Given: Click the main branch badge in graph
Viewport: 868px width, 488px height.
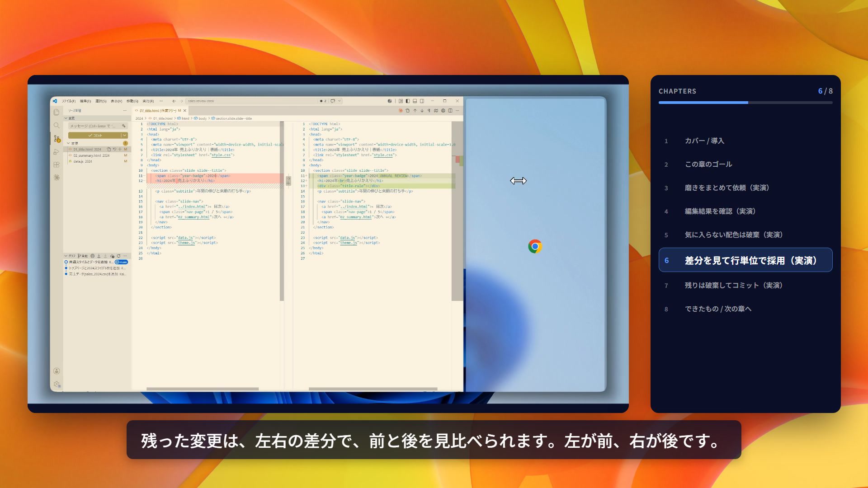Looking at the screenshot, I should pyautogui.click(x=121, y=262).
